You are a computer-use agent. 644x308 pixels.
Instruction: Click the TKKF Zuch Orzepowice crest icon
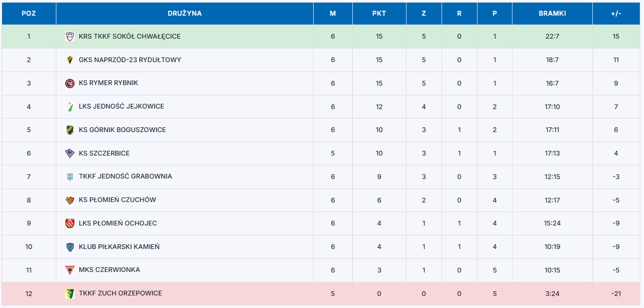70,293
